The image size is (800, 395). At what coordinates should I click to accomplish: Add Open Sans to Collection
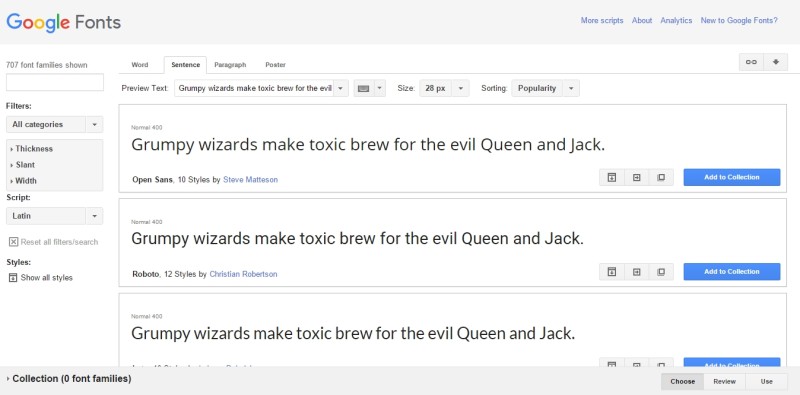pyautogui.click(x=732, y=177)
